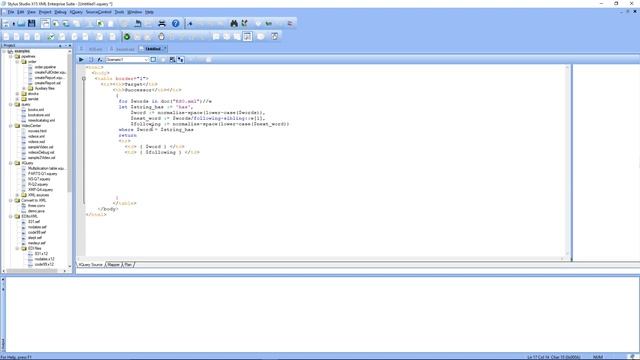Open the Window menu
The image size is (640, 360).
pos(135,12)
